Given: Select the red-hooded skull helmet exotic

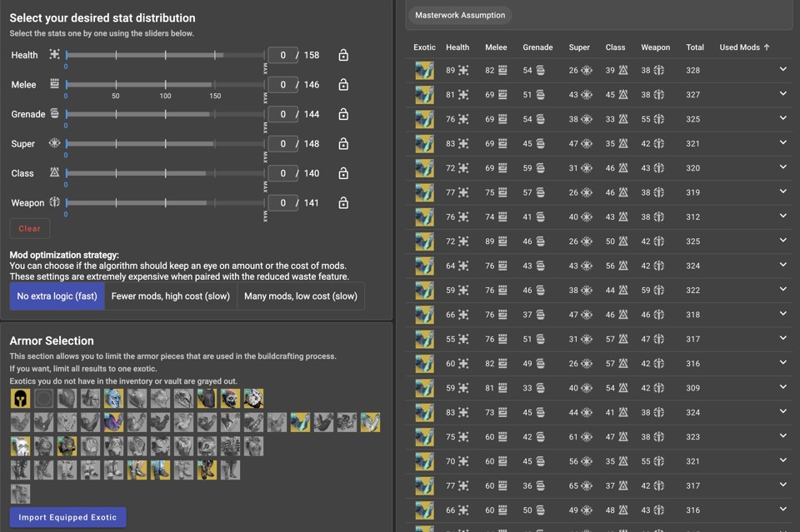Looking at the screenshot, I should click(230, 398).
